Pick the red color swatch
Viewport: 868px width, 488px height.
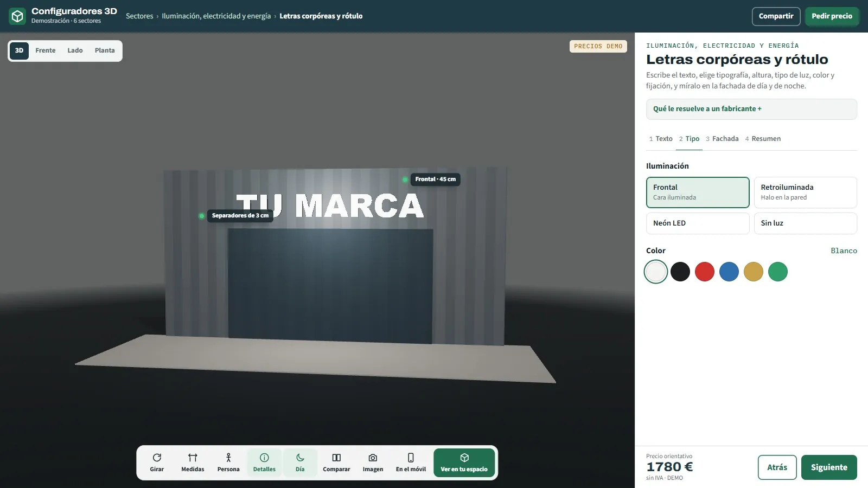click(x=705, y=272)
